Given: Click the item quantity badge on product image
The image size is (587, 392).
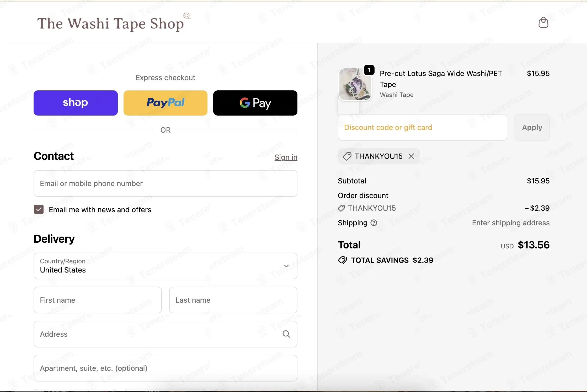Looking at the screenshot, I should click(369, 70).
